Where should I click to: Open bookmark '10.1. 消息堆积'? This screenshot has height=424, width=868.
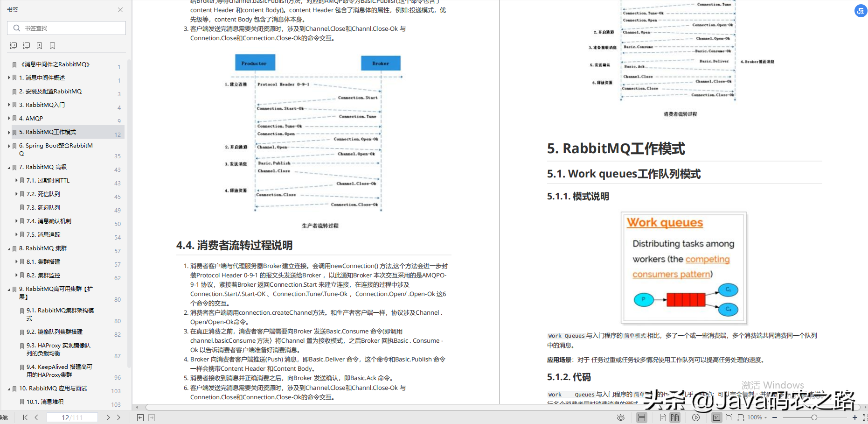45,402
